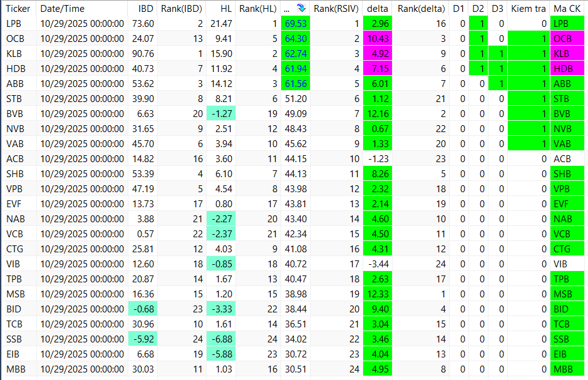Sort by the Ticker column header
Screen dimensions: 588x380
[18, 8]
